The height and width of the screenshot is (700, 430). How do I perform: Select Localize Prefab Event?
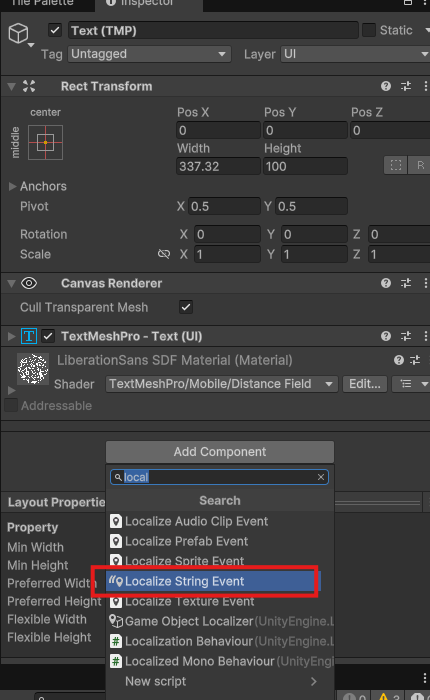click(x=220, y=542)
